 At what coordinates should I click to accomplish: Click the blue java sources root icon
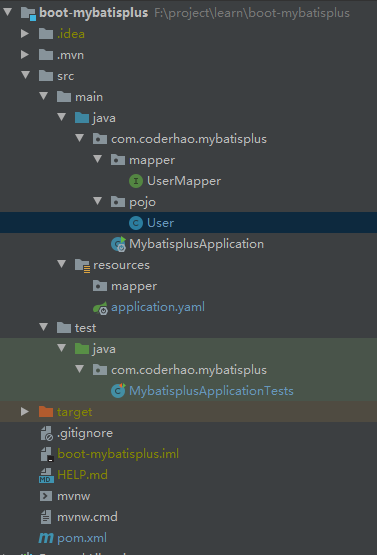82,118
